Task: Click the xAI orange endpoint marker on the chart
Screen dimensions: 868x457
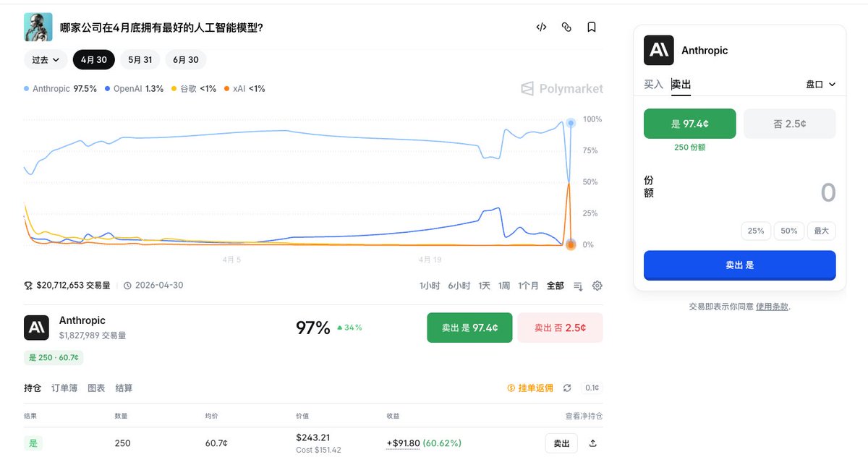Action: point(570,244)
